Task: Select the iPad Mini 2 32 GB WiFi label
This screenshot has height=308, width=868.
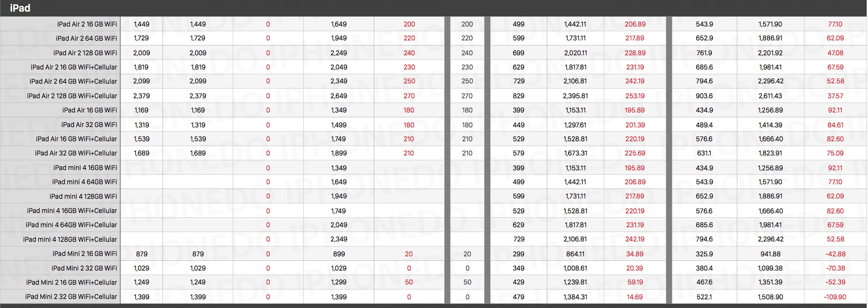Action: point(84,268)
